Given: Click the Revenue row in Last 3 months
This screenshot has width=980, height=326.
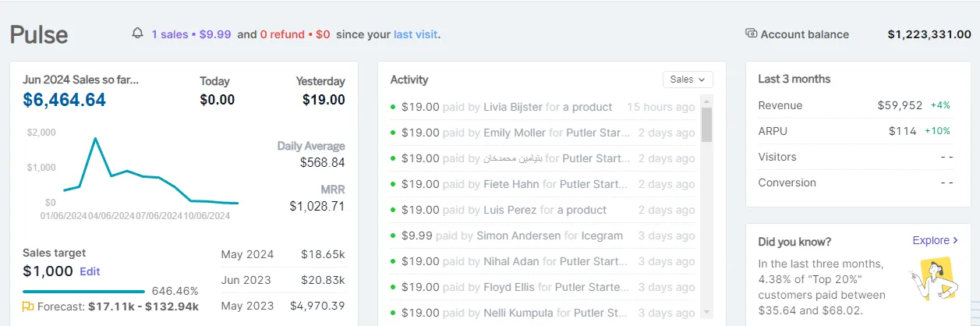Looking at the screenshot, I should pos(855,105).
